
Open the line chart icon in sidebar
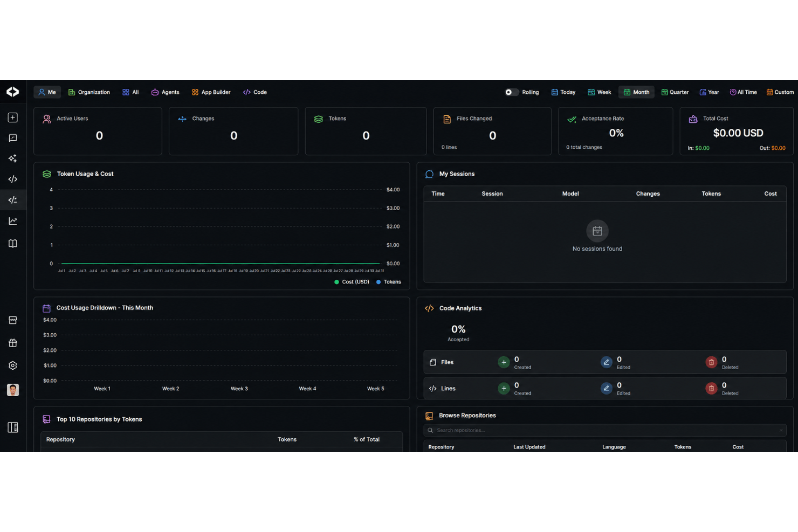13,221
